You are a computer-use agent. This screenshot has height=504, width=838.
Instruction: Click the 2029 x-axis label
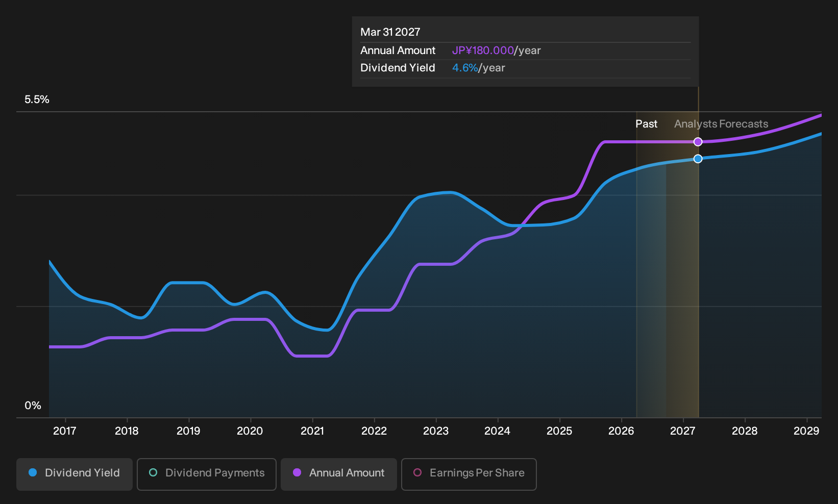click(806, 431)
